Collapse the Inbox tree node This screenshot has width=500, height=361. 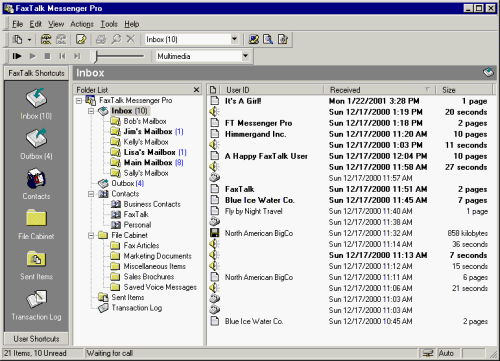[91, 111]
